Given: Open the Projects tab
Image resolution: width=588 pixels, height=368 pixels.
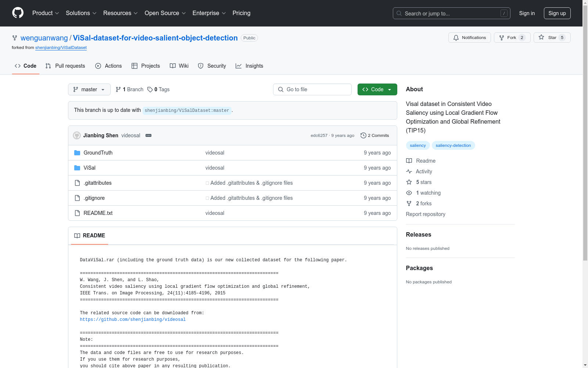Looking at the screenshot, I should tap(146, 66).
